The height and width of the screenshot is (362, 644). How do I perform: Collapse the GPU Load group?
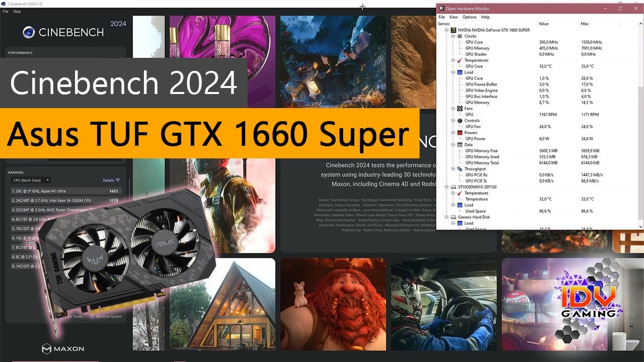coord(453,72)
